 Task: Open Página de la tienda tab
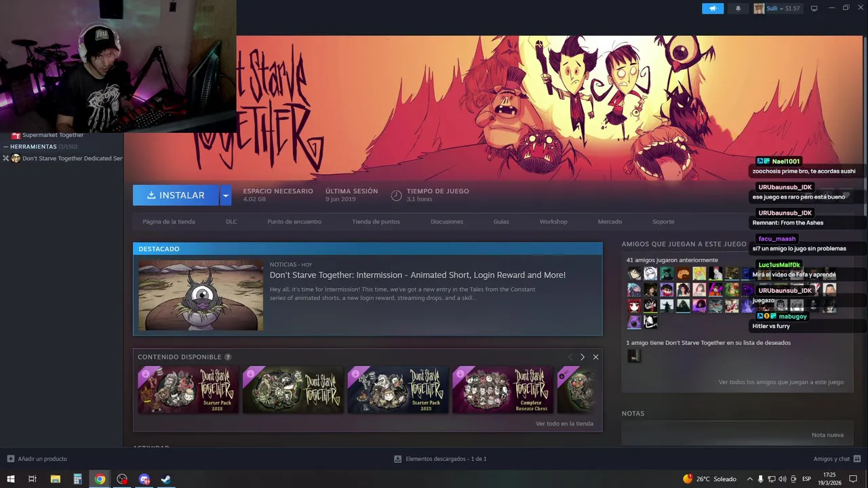(169, 222)
